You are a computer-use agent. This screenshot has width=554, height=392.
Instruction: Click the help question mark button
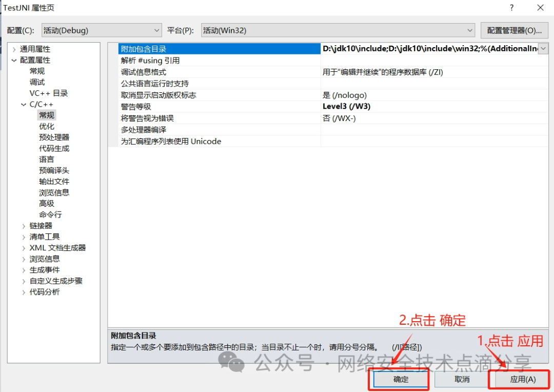pyautogui.click(x=511, y=7)
